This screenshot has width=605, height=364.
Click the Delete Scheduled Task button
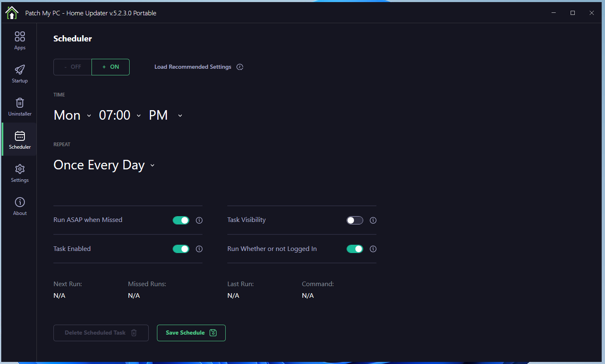101,333
